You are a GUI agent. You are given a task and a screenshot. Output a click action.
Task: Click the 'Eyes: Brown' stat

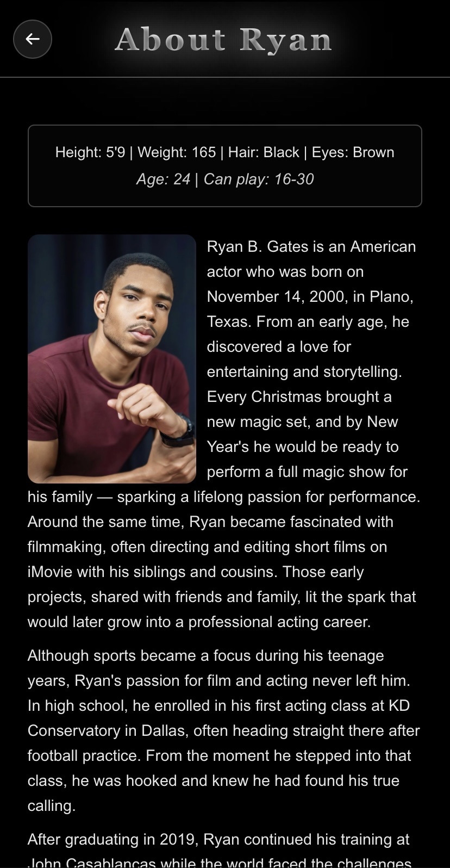point(354,152)
